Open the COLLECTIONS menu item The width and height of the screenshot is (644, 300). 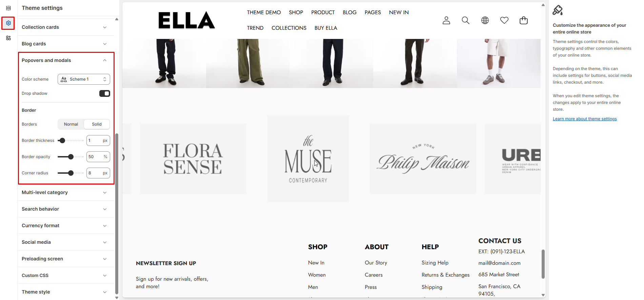tap(289, 28)
